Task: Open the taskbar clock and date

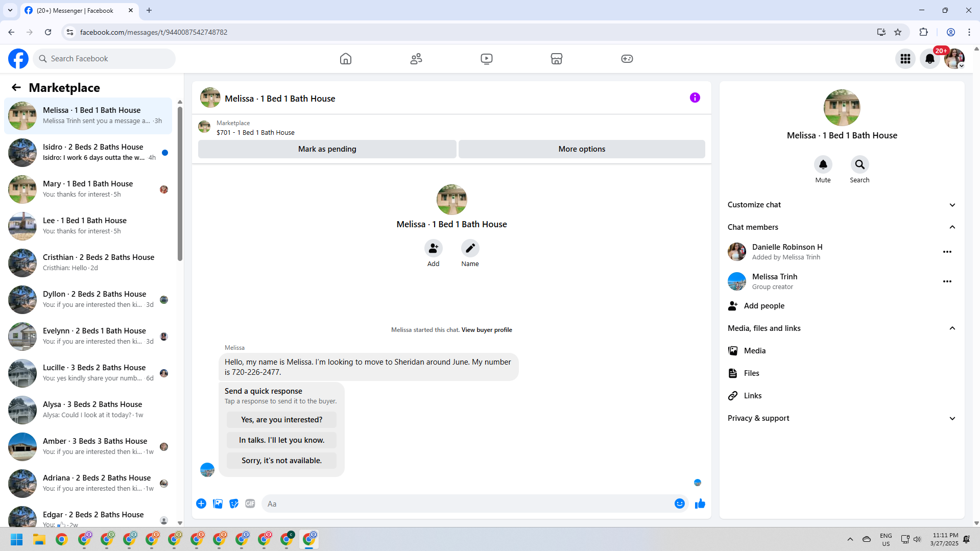Action: click(x=944, y=539)
